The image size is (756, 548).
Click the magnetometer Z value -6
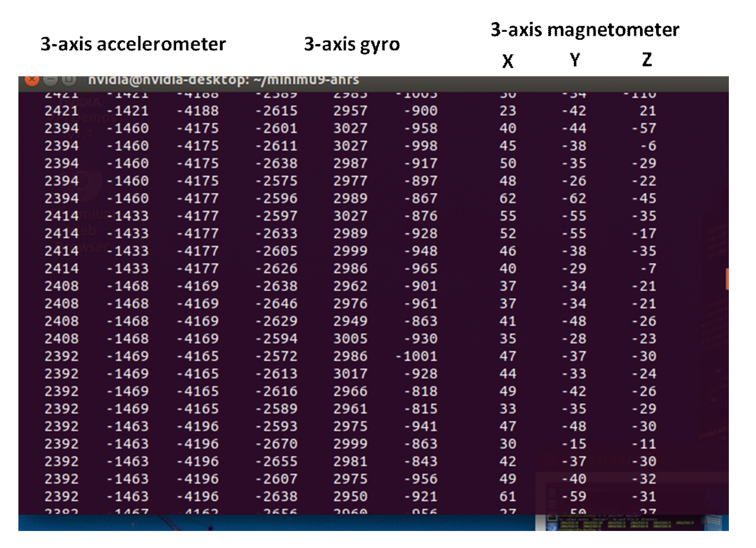tap(648, 146)
